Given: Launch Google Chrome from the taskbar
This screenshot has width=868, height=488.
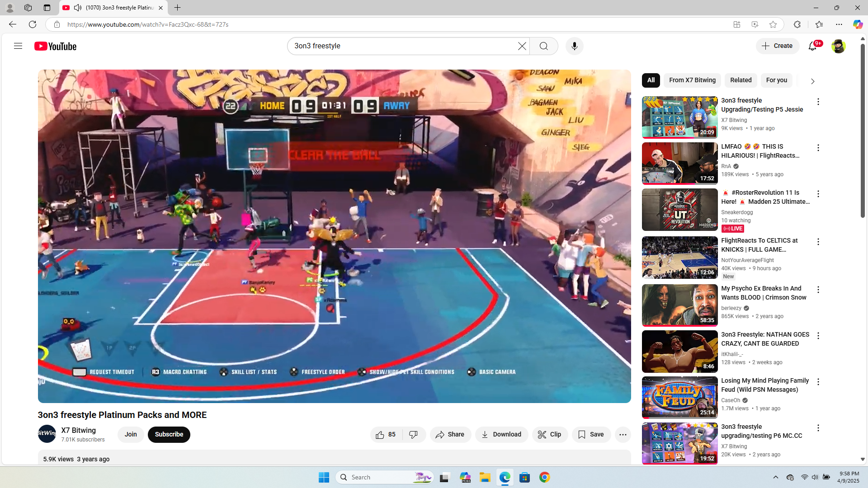Looking at the screenshot, I should tap(545, 477).
